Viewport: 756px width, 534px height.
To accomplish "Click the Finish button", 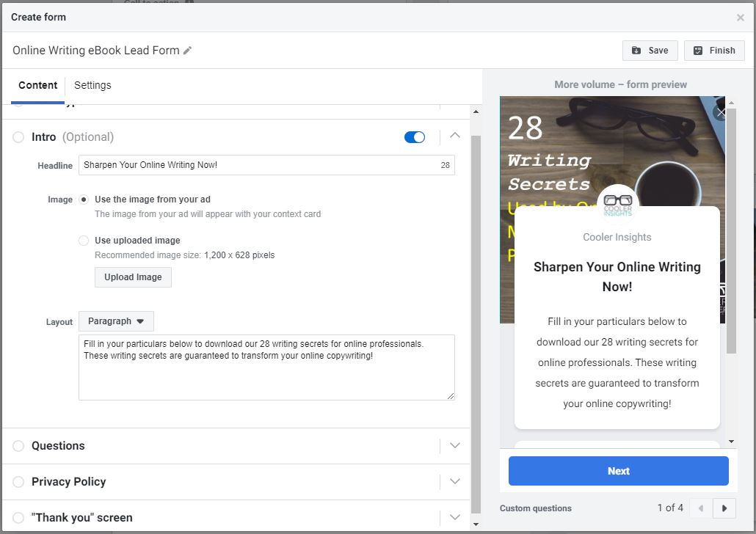I will [714, 51].
